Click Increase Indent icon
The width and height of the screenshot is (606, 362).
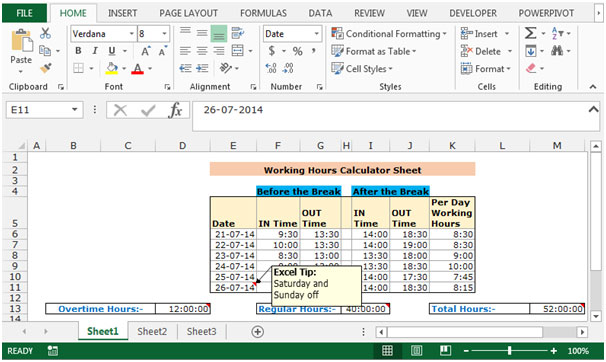tap(202, 68)
